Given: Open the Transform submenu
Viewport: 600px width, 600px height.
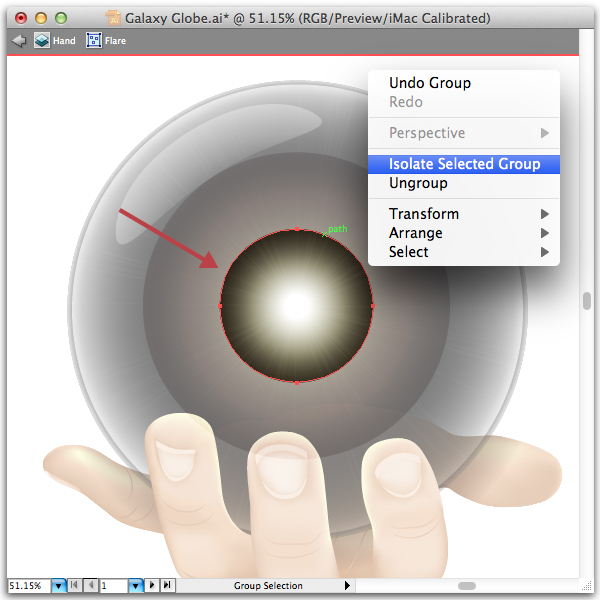Looking at the screenshot, I should tap(464, 214).
